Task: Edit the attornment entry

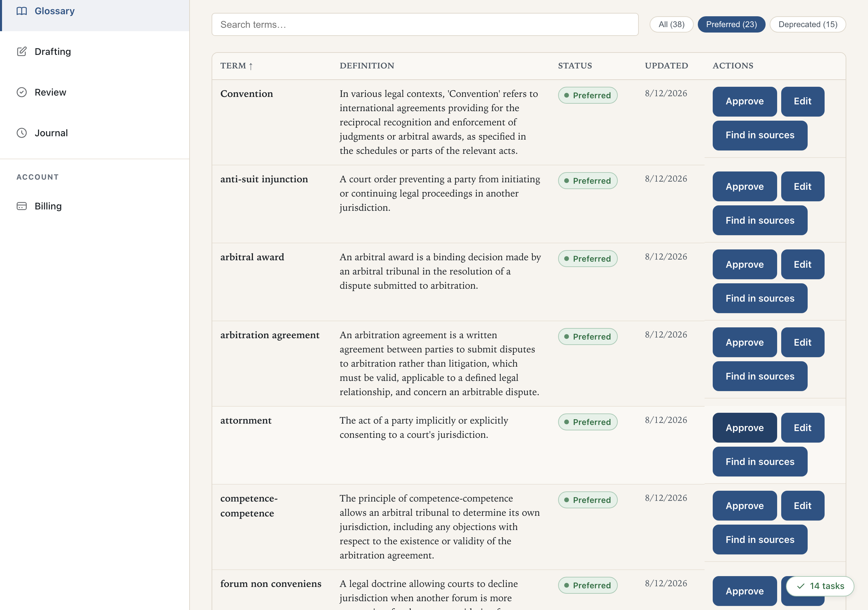Action: [x=802, y=428]
